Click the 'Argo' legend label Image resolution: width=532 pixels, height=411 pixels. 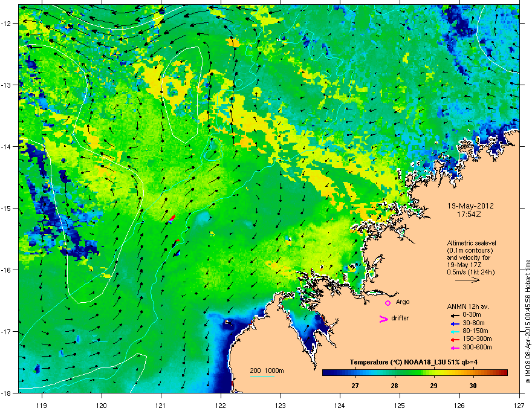[403, 302]
